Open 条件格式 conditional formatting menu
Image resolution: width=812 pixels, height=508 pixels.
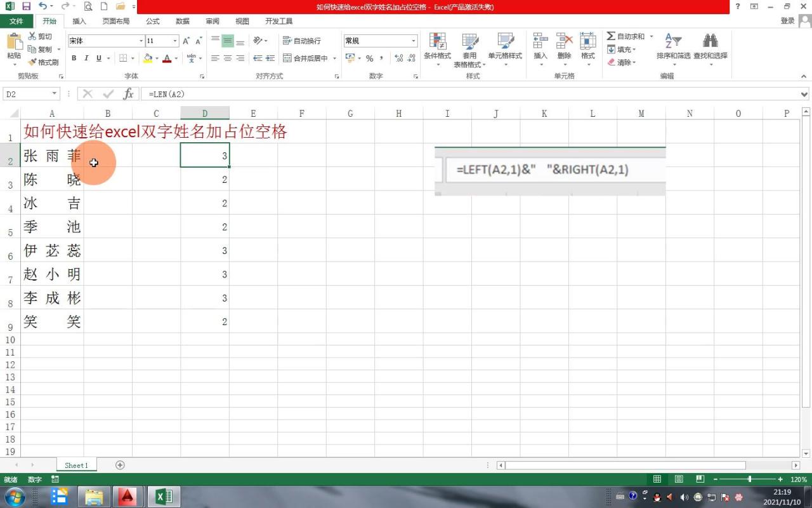coord(437,50)
